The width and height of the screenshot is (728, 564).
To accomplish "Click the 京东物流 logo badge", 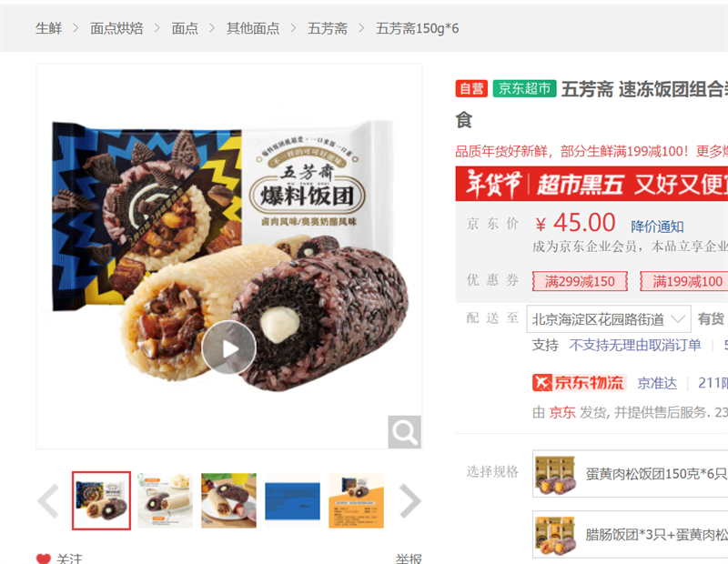I will pyautogui.click(x=579, y=382).
